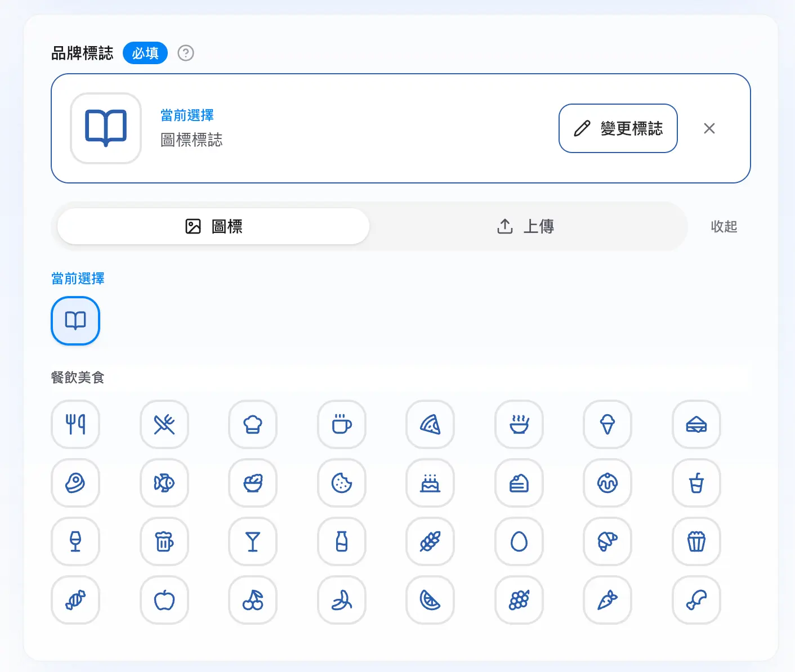Select the pizza slice icon

click(x=430, y=424)
